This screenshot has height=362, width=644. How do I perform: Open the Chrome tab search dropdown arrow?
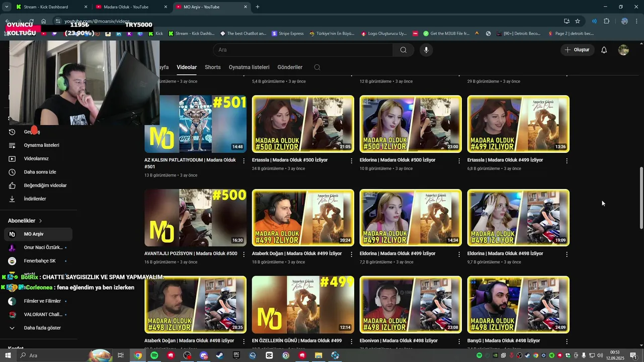(x=7, y=7)
